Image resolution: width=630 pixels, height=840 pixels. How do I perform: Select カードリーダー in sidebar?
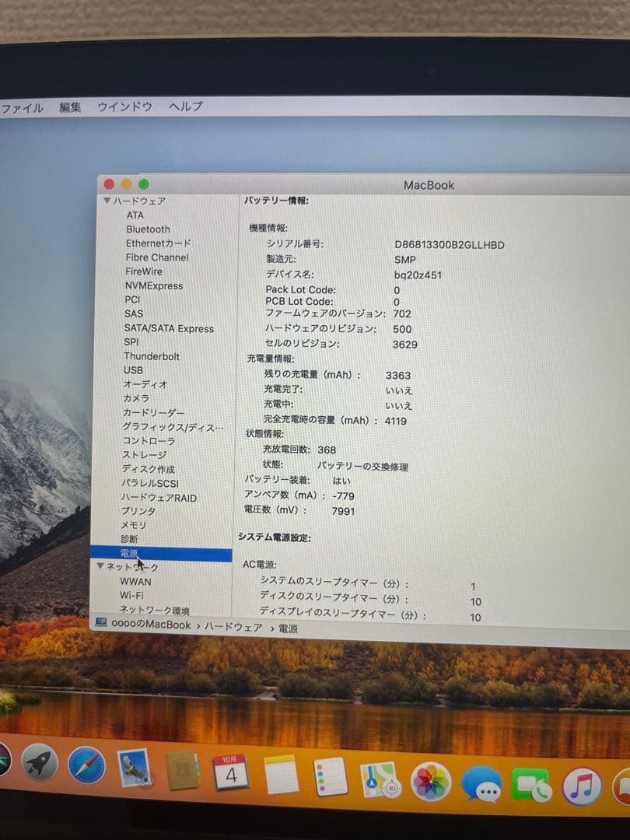pyautogui.click(x=153, y=412)
